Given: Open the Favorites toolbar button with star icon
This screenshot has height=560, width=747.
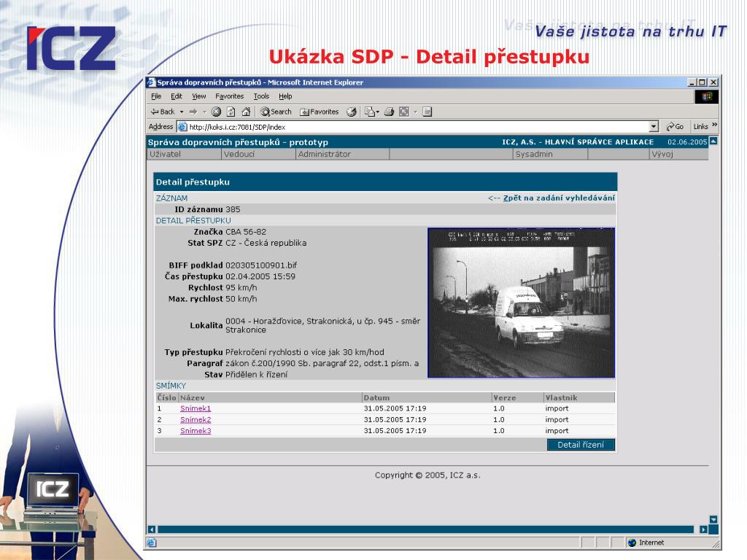Looking at the screenshot, I should coord(320,112).
